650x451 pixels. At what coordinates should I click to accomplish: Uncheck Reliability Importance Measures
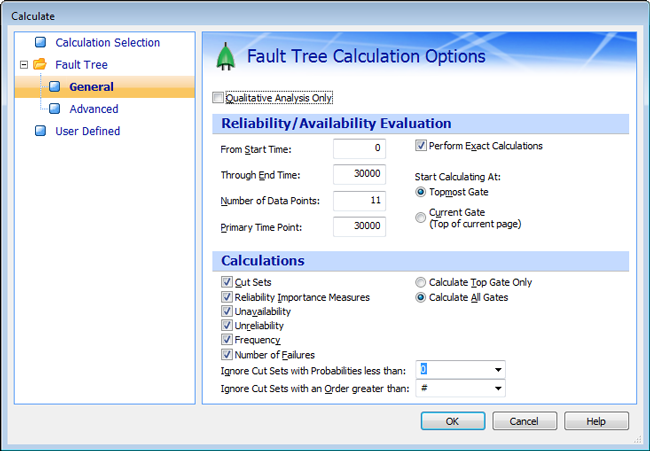coord(226,297)
